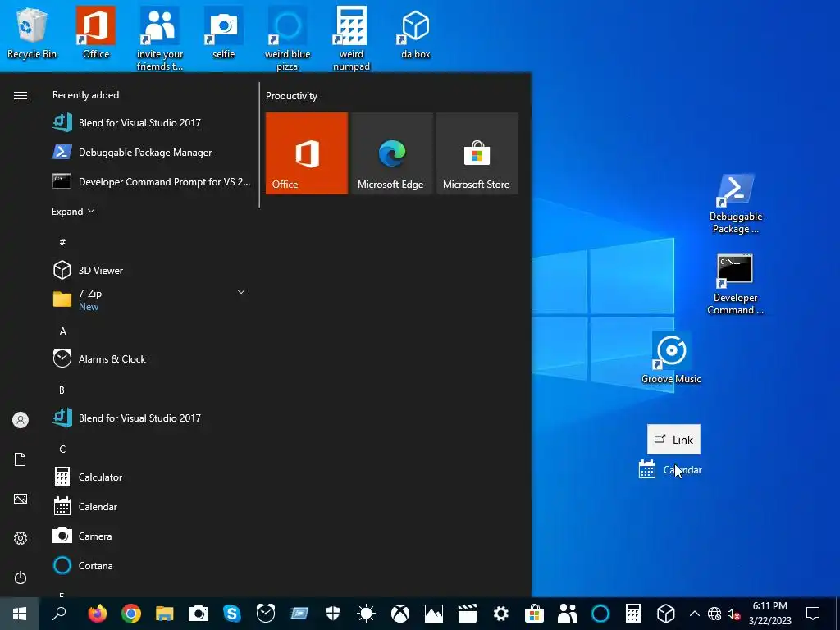
Task: Open taskbar Search magnifier
Action: point(59,614)
